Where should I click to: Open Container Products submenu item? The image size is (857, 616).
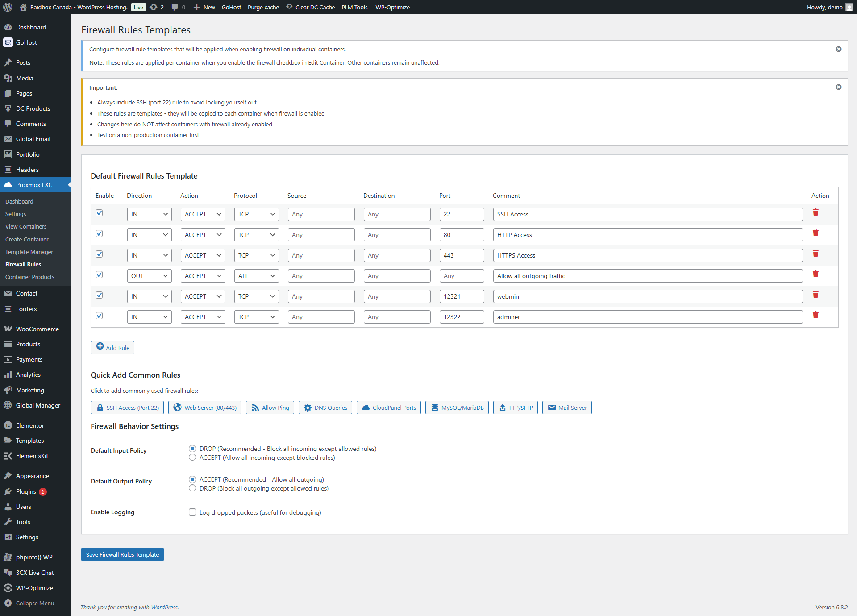tap(30, 277)
